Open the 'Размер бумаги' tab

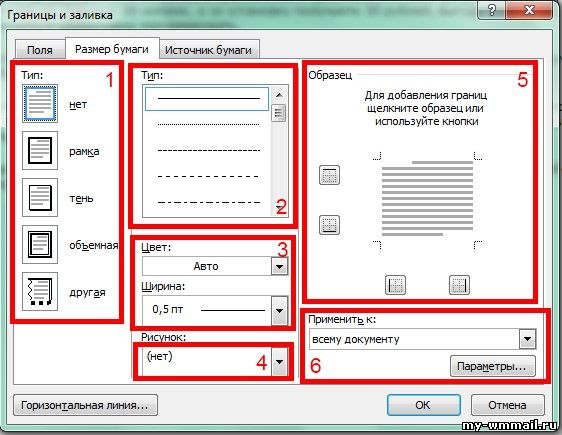click(112, 48)
